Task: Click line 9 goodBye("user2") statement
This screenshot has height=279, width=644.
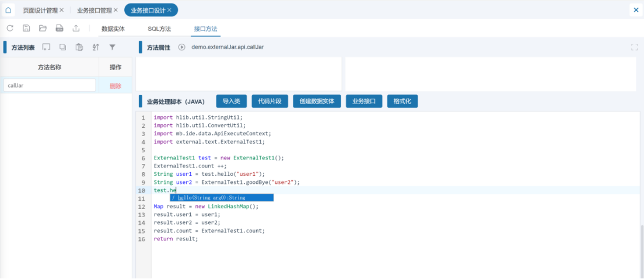Action: [x=227, y=182]
